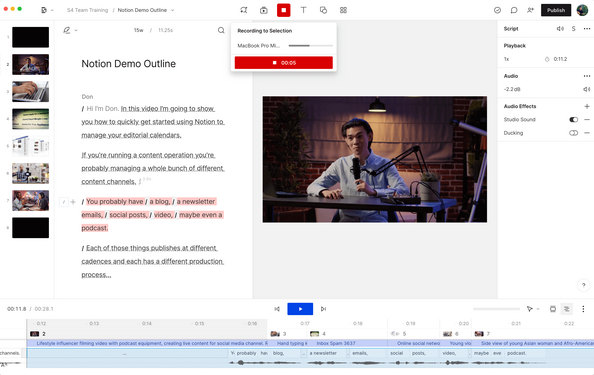Toggle the timeline settings sliders icon

pos(566,309)
